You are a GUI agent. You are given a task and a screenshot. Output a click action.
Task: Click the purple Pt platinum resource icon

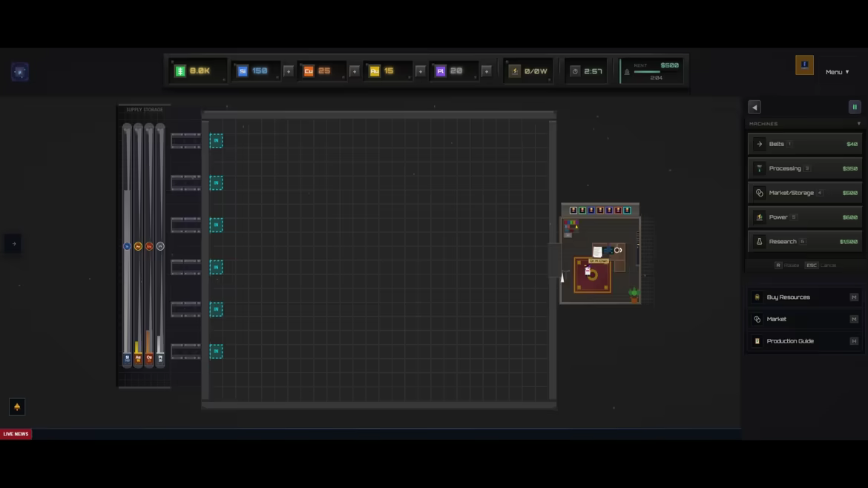440,70
